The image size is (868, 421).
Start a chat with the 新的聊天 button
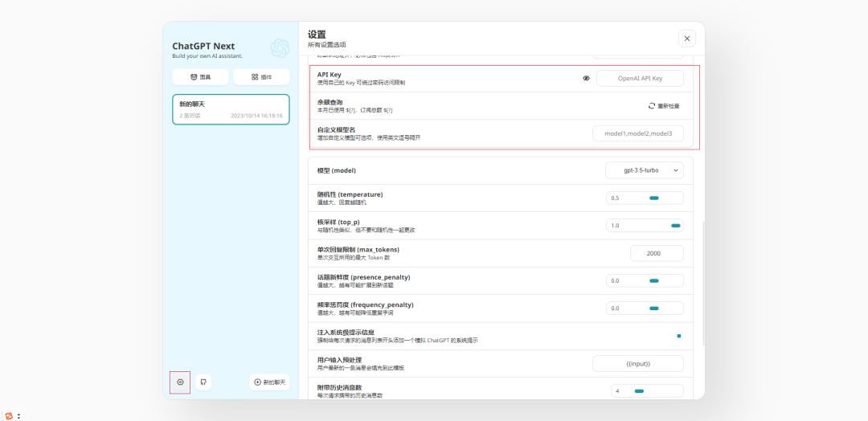[x=269, y=382]
